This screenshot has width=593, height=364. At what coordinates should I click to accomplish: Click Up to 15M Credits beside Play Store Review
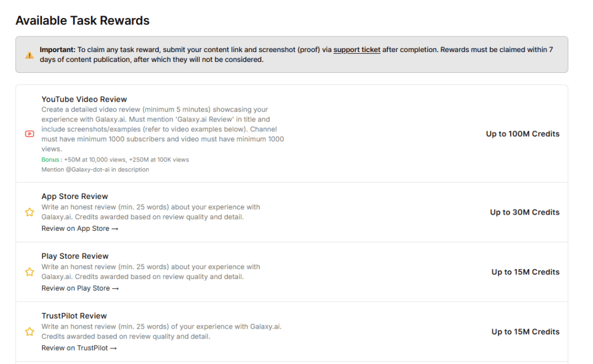[x=525, y=272]
